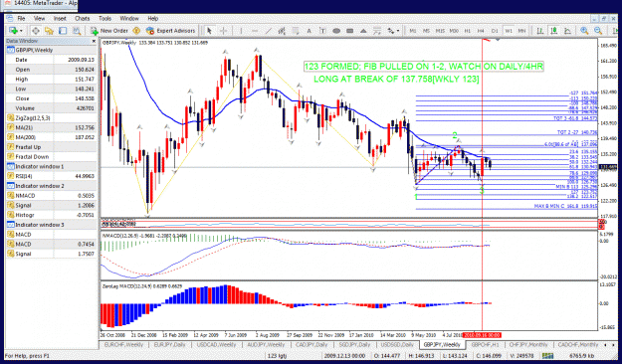Click the New Order button
The width and height of the screenshot is (622, 364).
coord(109,31)
